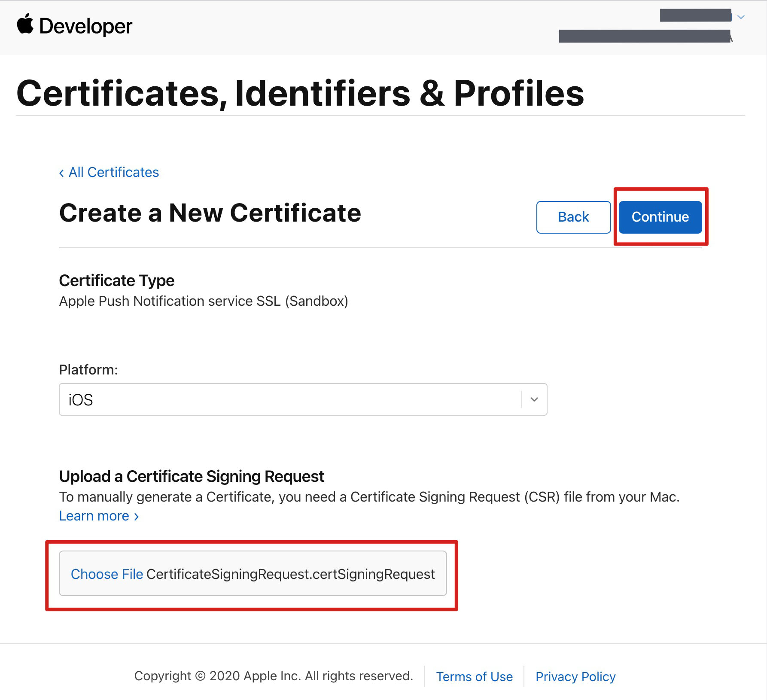Click the Certificates, Identifiers & Profiles heading

[300, 93]
